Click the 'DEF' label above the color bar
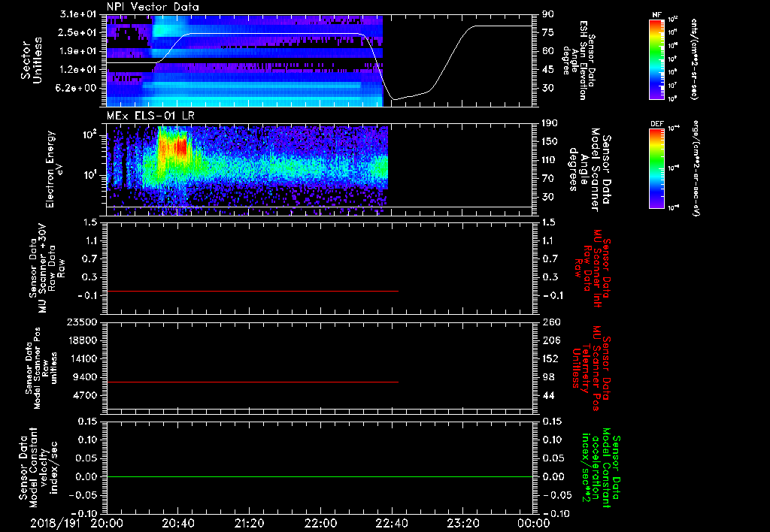Screen dimensions: 770x532 656,124
